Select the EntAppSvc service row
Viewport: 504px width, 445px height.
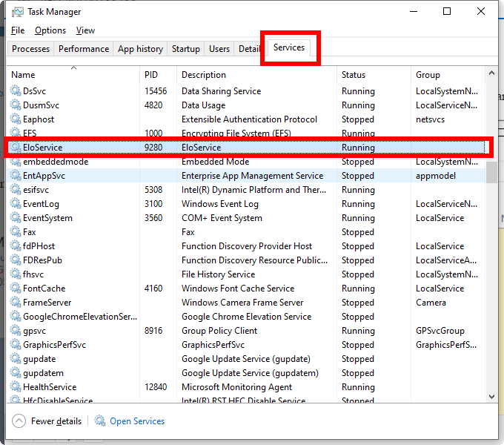click(x=246, y=176)
